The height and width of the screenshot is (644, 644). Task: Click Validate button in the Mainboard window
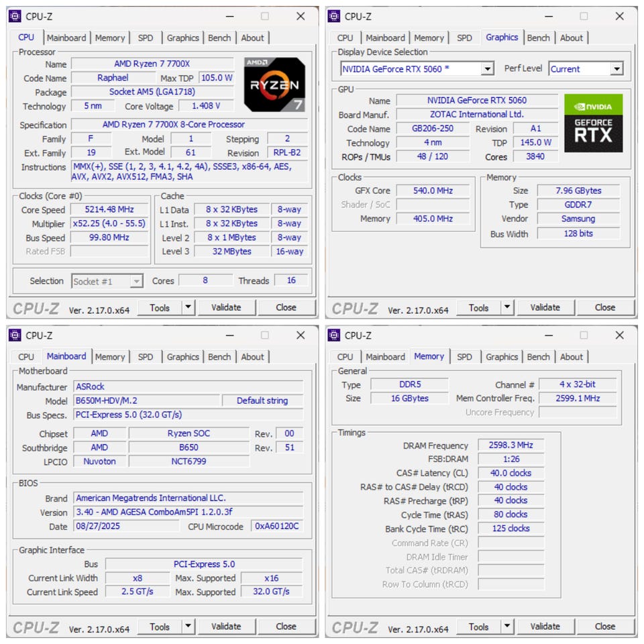(x=226, y=627)
